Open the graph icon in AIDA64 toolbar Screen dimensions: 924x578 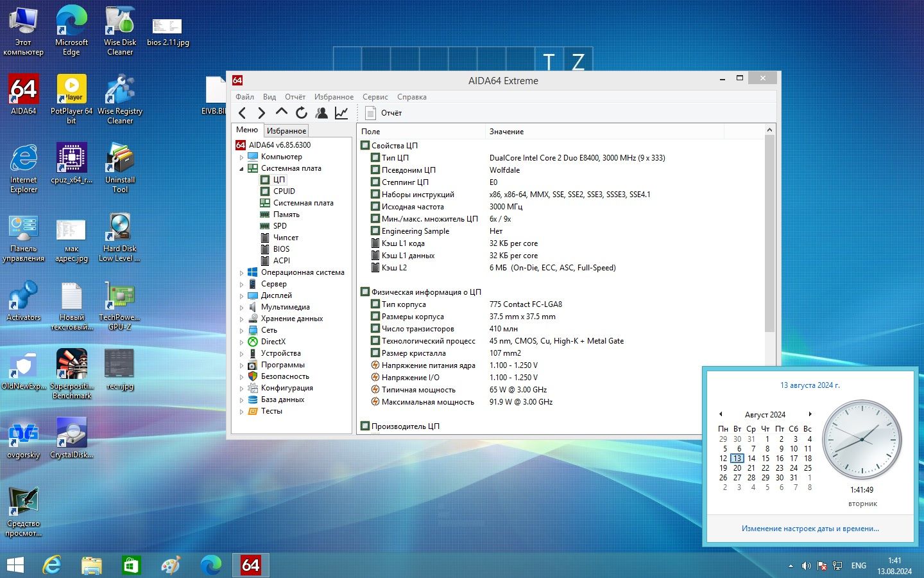(341, 113)
